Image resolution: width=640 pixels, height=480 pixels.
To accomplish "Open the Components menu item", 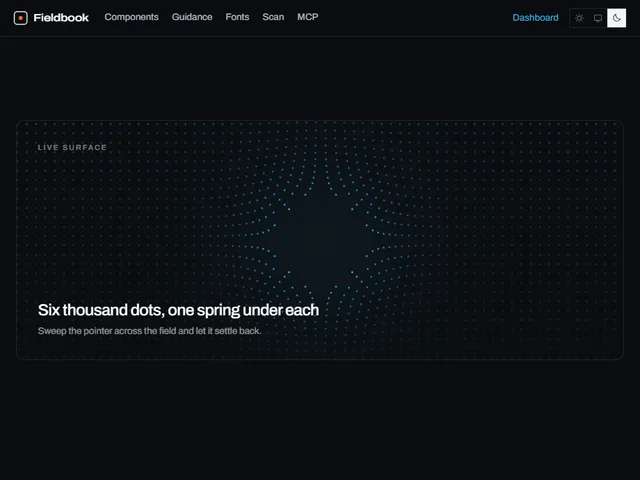I will (131, 17).
